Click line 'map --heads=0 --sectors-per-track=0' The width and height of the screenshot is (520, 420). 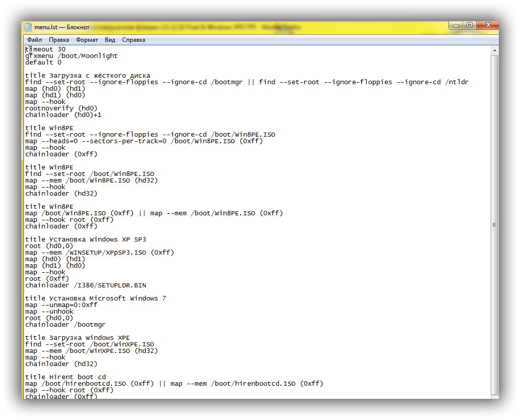(144, 141)
